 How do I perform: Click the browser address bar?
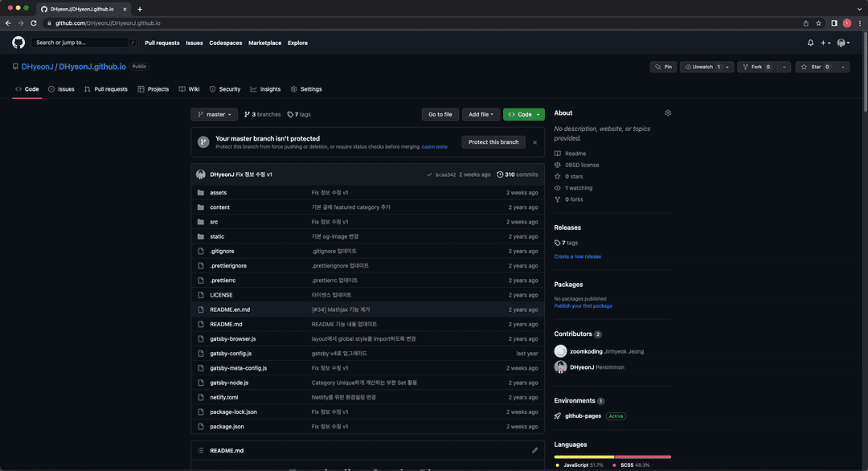420,23
